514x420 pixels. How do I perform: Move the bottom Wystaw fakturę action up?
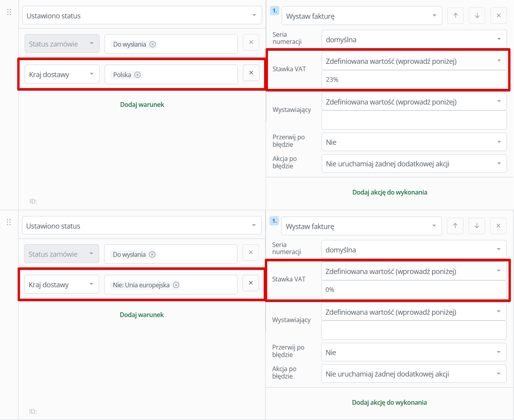point(455,226)
